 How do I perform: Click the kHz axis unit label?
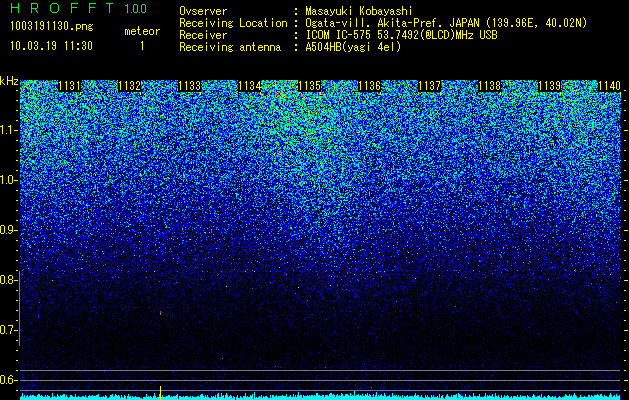9,81
